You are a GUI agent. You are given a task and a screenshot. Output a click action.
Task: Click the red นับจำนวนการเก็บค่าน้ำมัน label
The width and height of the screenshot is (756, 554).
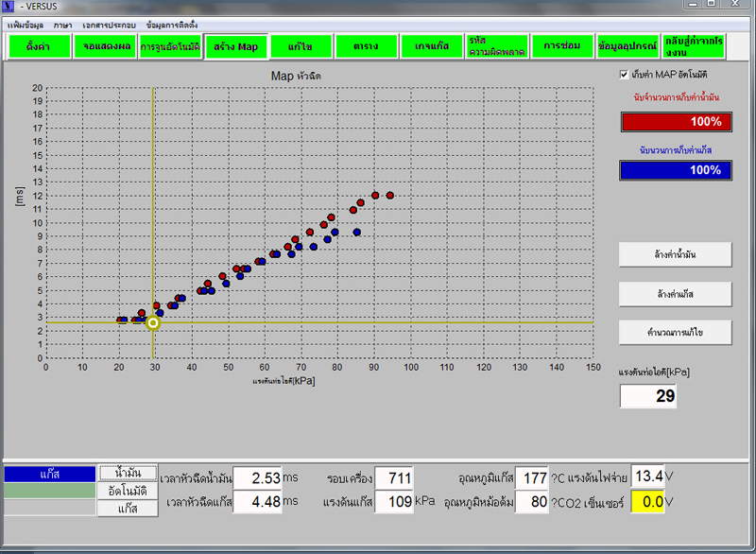tap(676, 97)
